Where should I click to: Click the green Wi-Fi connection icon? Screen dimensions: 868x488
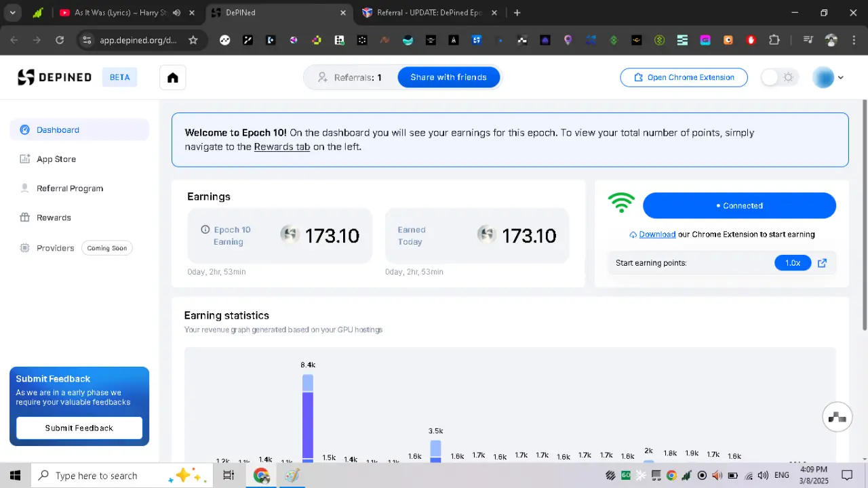(x=621, y=203)
